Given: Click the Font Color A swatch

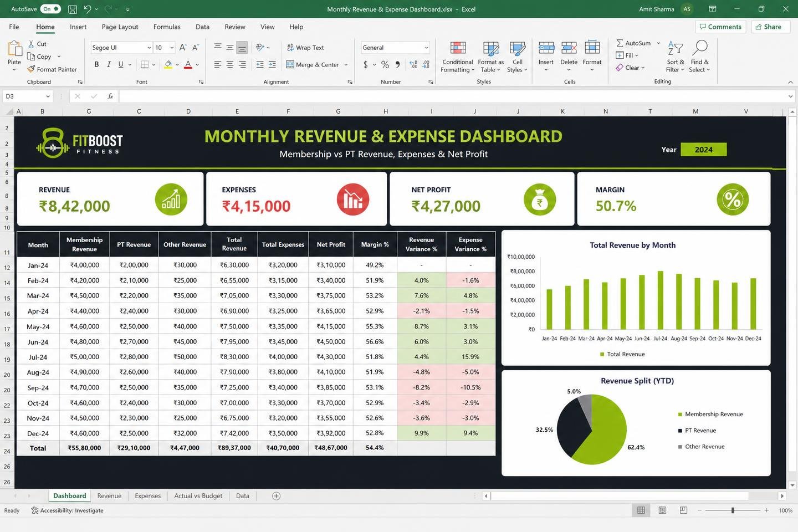Looking at the screenshot, I should 188,65.
